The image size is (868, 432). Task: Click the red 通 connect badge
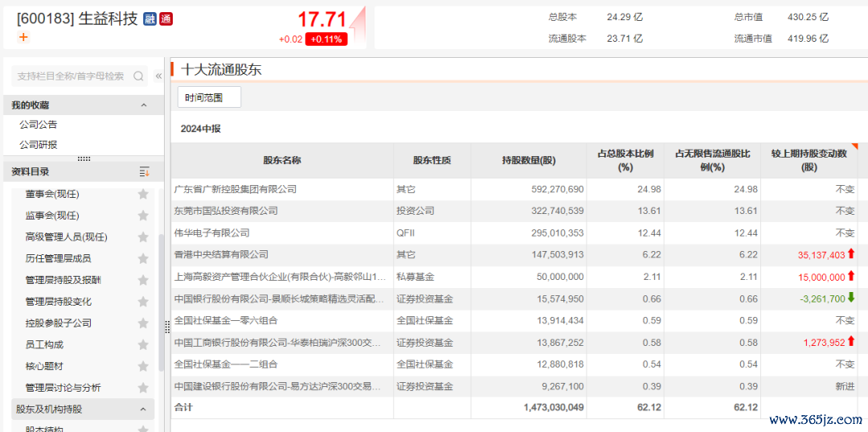click(166, 19)
